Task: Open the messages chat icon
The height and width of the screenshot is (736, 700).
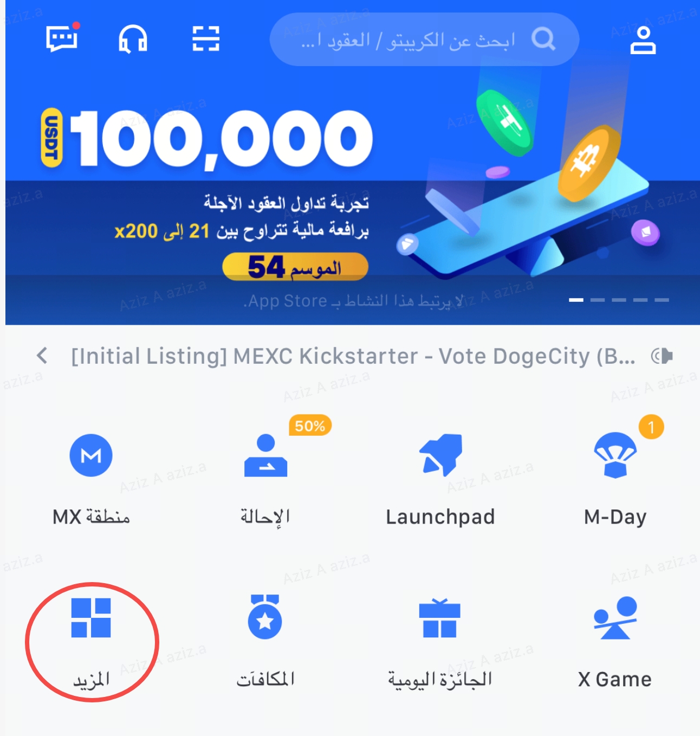Action: (62, 38)
